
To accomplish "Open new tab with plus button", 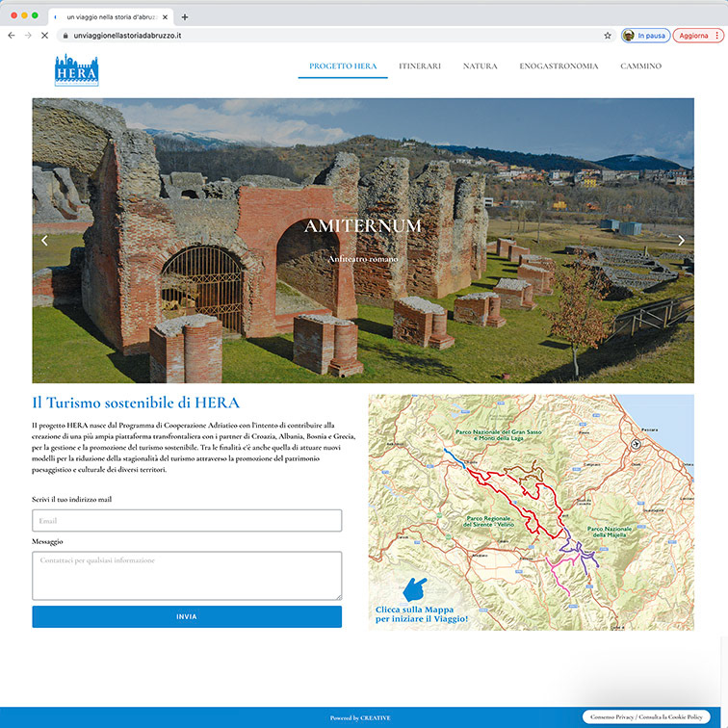I will click(x=185, y=17).
